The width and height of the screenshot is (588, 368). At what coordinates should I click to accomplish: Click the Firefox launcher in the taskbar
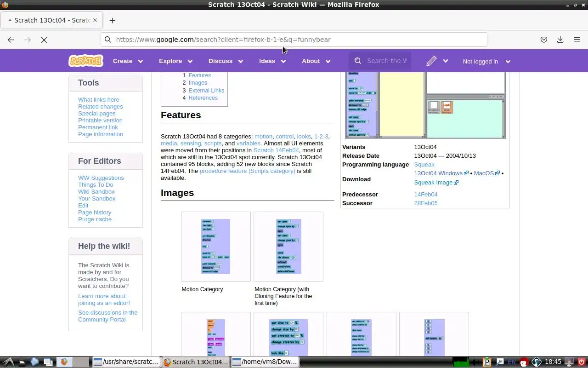(64, 362)
